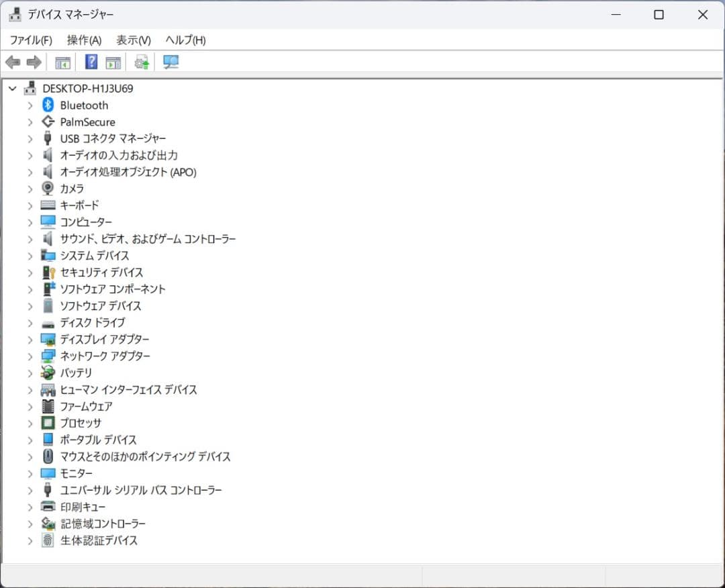Screen dimensions: 725x588
Task: Expand the ディスク ドライブ category
Action: click(x=30, y=323)
